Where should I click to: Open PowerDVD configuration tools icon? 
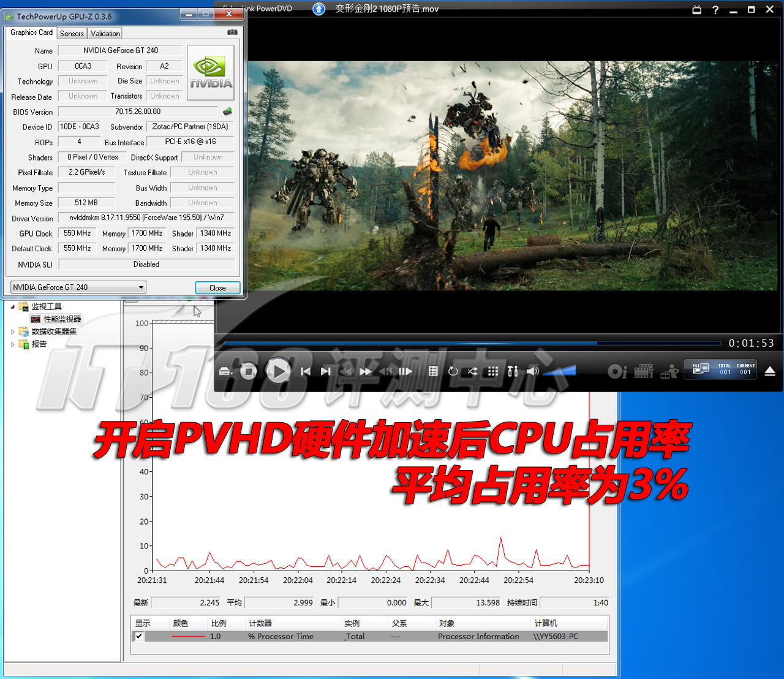[x=513, y=371]
